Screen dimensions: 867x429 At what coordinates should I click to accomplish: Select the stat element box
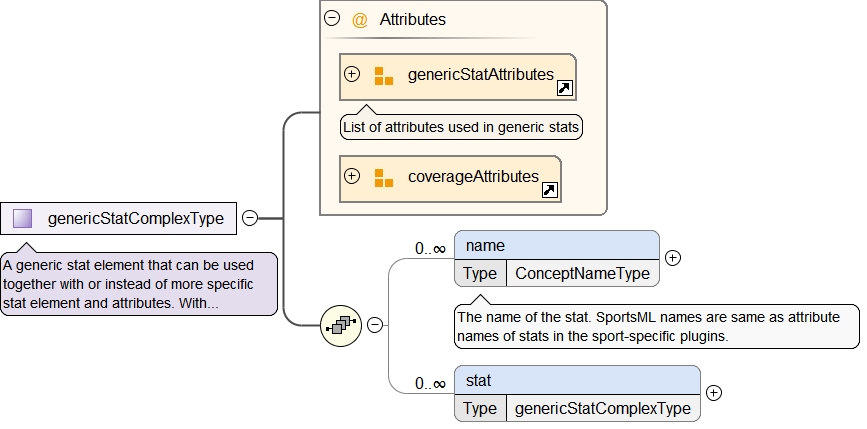click(576, 380)
